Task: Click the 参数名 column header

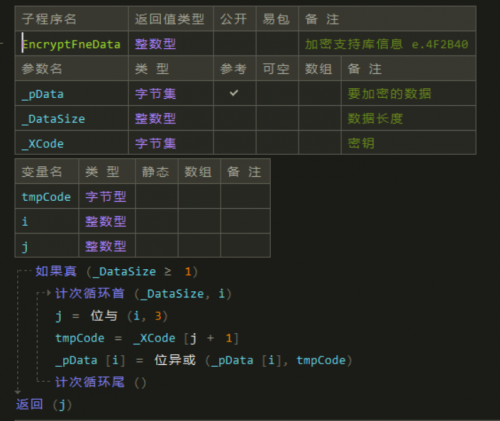Action: tap(42, 69)
